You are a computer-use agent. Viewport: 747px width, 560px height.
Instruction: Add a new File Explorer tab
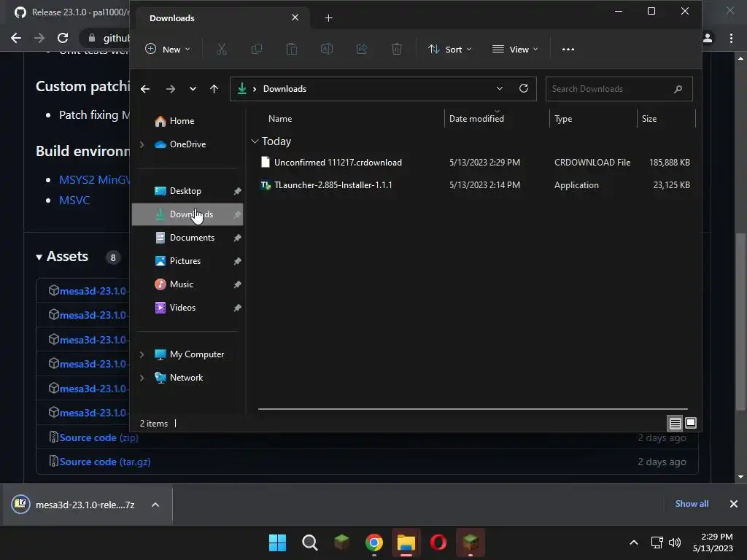329,18
